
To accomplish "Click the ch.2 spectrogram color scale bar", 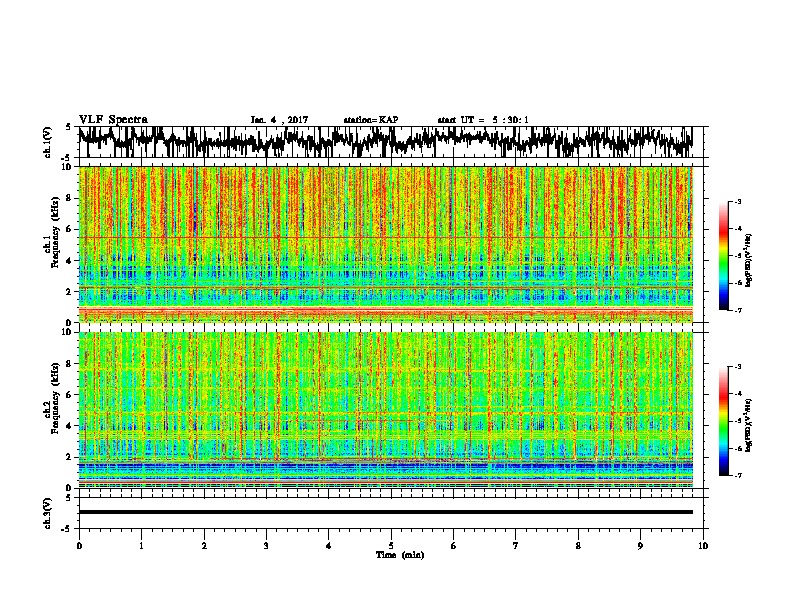I will 724,421.
